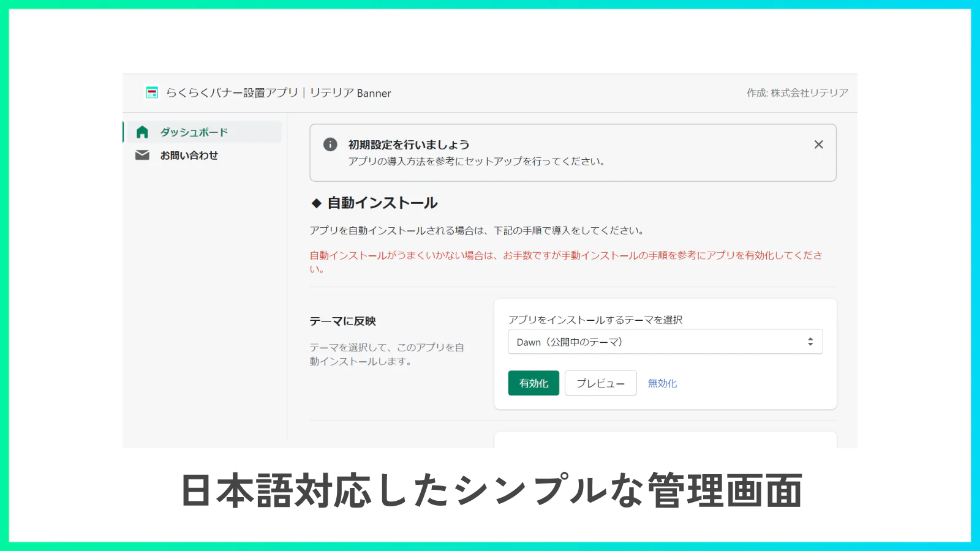This screenshot has height=551, width=980.
Task: Click the info circle icon in the setup notice
Action: pyautogui.click(x=330, y=144)
